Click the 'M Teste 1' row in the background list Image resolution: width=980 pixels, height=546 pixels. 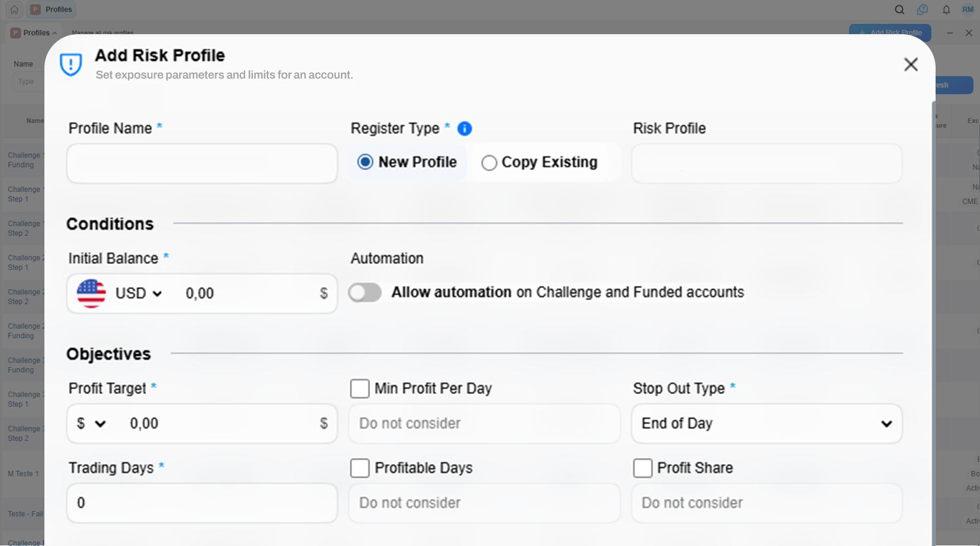23,474
